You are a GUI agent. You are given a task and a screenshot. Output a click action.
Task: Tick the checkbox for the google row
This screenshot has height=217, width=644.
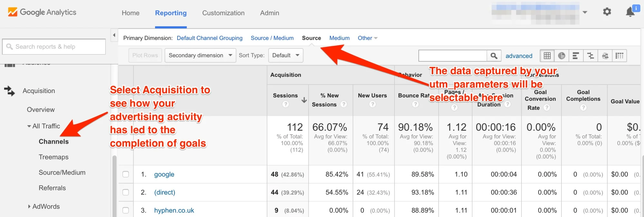[126, 174]
